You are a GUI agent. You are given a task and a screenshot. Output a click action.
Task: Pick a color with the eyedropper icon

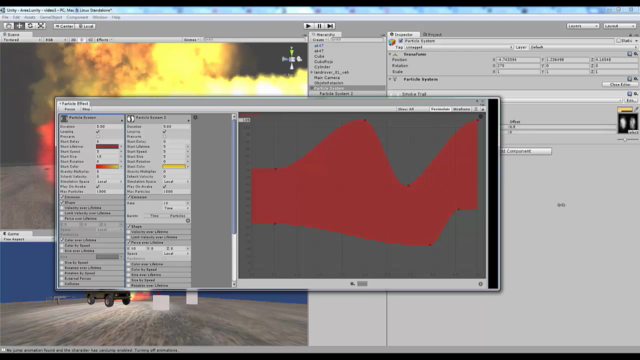[x=636, y=109]
